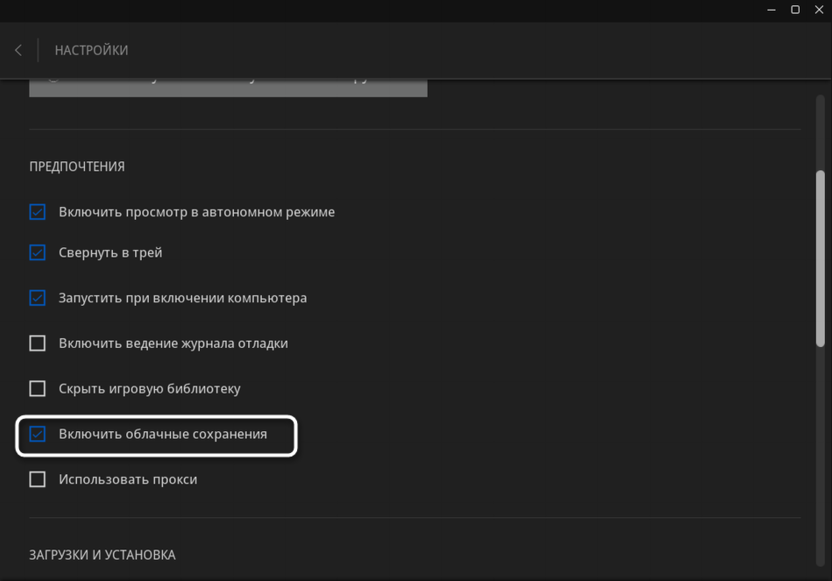This screenshot has width=832, height=581.
Task: Click the Скрыть игровую библиотеку label text
Action: [x=150, y=388]
